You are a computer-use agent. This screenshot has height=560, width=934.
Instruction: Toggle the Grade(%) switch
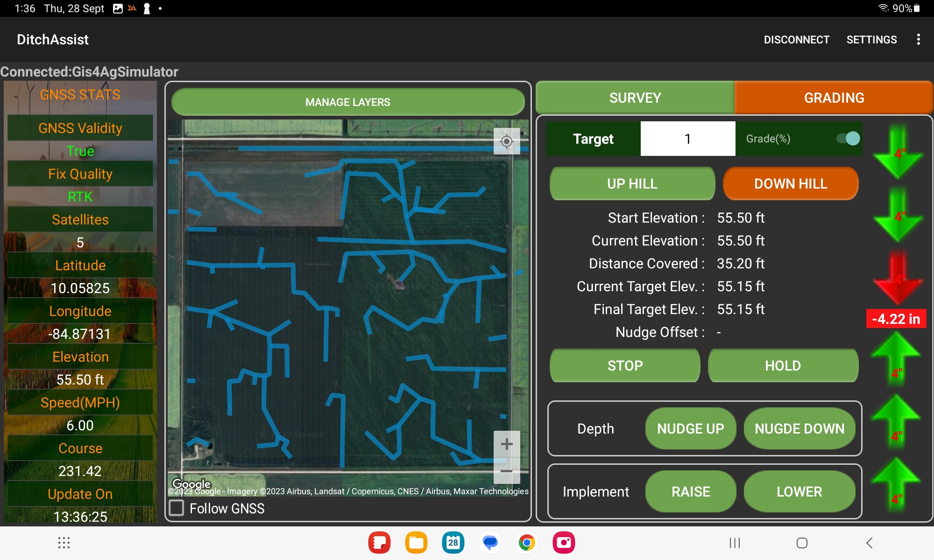(848, 139)
